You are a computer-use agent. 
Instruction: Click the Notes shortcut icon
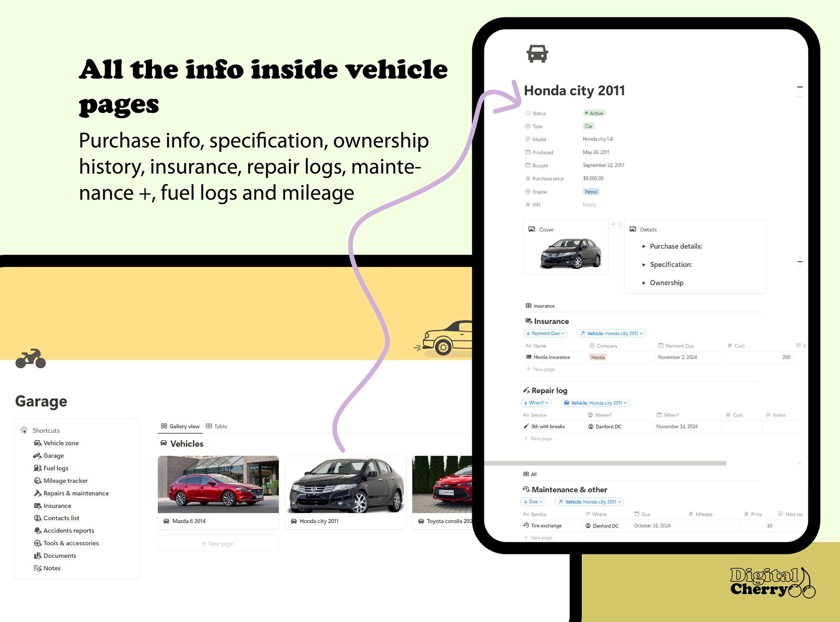tap(38, 569)
